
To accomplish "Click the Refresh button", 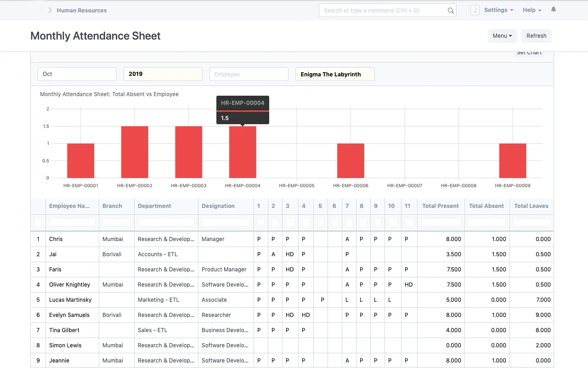I will pos(536,35).
